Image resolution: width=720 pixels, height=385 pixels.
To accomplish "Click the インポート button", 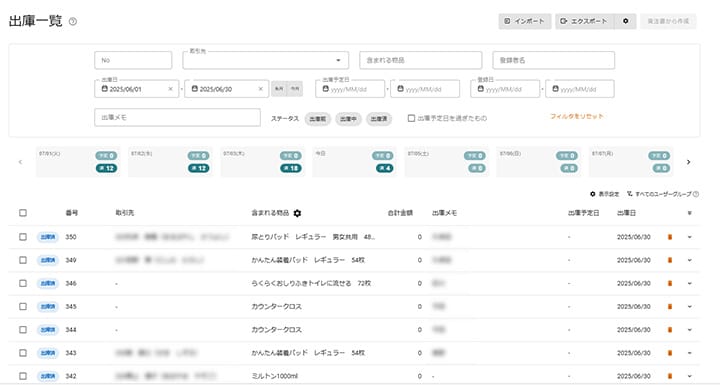I will pyautogui.click(x=525, y=21).
